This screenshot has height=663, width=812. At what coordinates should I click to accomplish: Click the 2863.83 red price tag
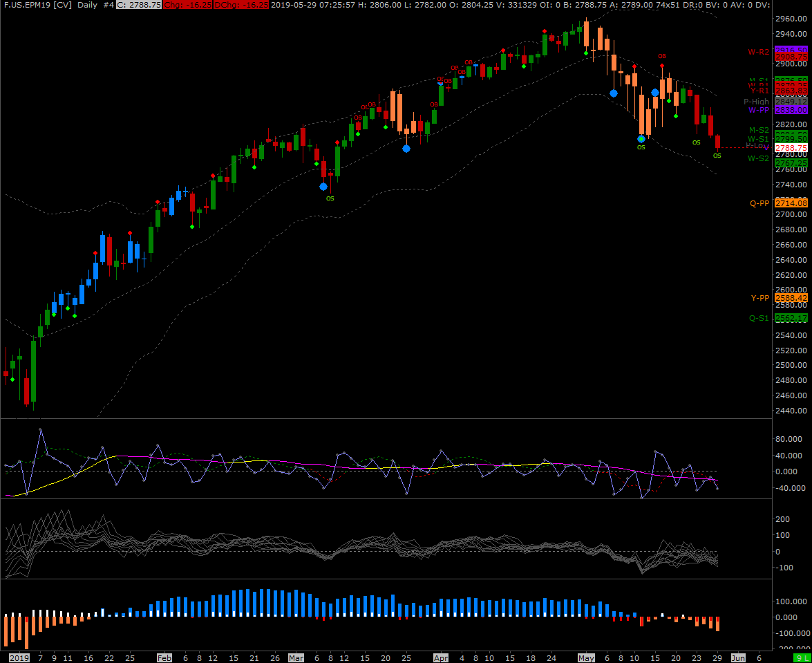(791, 91)
